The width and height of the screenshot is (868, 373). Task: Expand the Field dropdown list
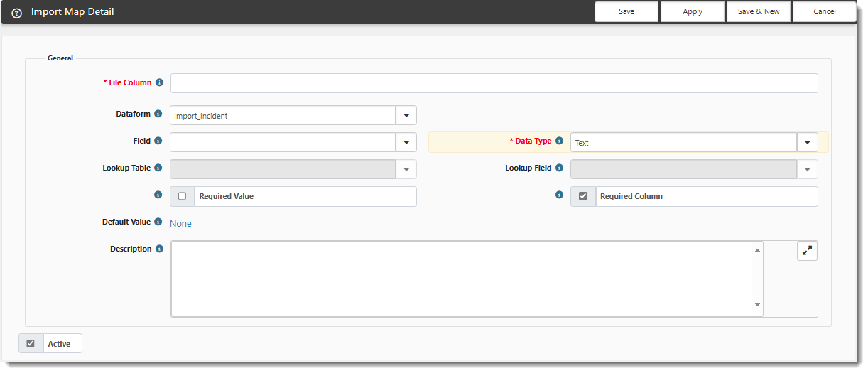(406, 142)
